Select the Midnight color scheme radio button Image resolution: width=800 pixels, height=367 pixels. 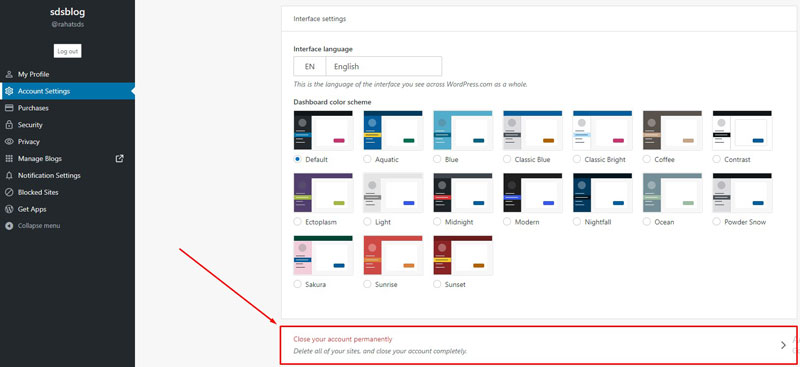tap(437, 222)
